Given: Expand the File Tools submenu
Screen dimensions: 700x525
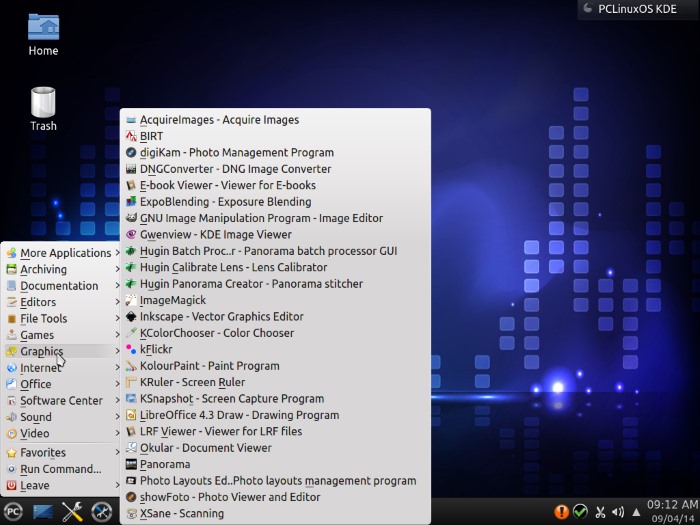Looking at the screenshot, I should pos(62,319).
